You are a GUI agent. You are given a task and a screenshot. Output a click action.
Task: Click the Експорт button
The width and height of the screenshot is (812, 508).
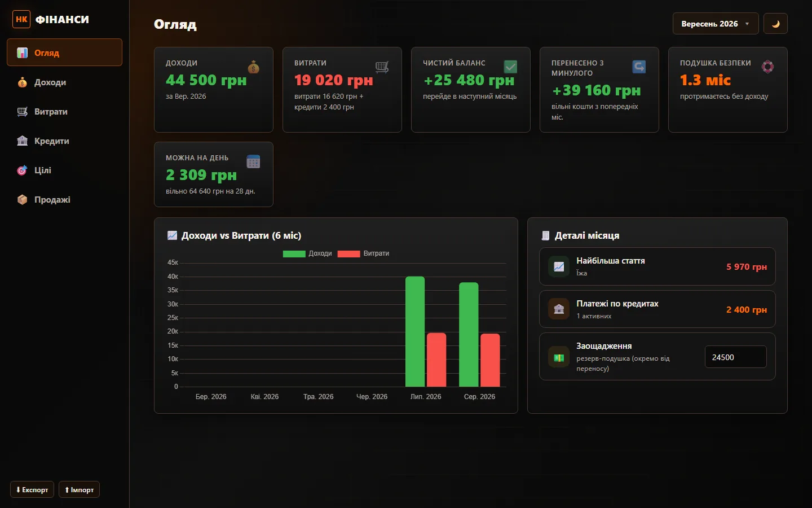[x=32, y=489]
